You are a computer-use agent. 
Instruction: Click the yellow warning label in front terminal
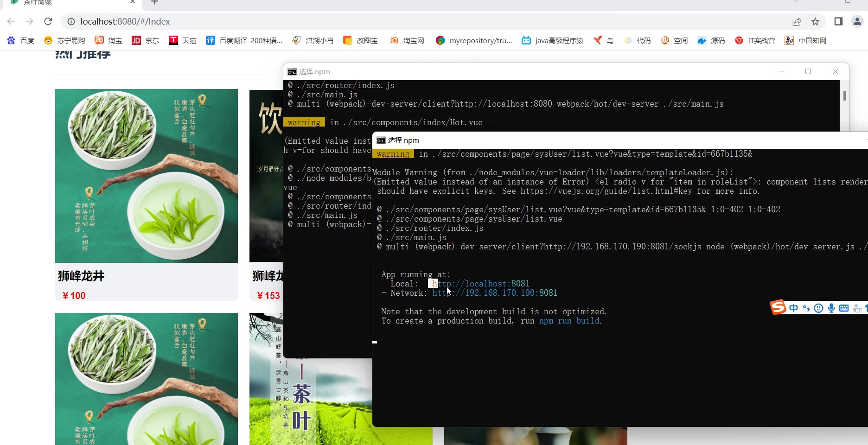pyautogui.click(x=393, y=154)
